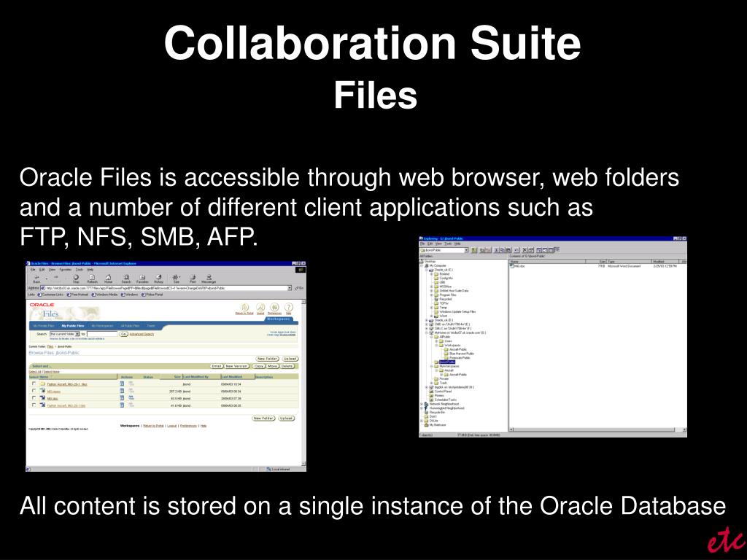The image size is (747, 560).
Task: Click the Undo icon in Explorer toolbar
Action: tap(516, 250)
